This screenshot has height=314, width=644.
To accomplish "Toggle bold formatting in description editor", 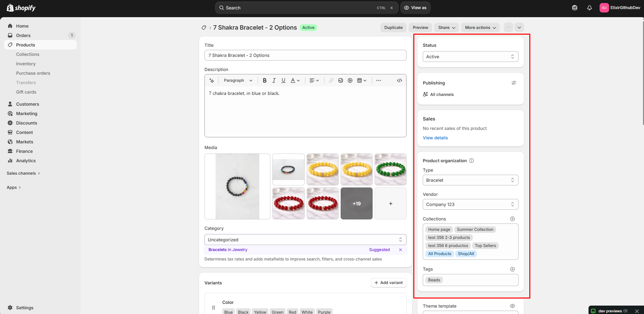I will click(x=265, y=80).
